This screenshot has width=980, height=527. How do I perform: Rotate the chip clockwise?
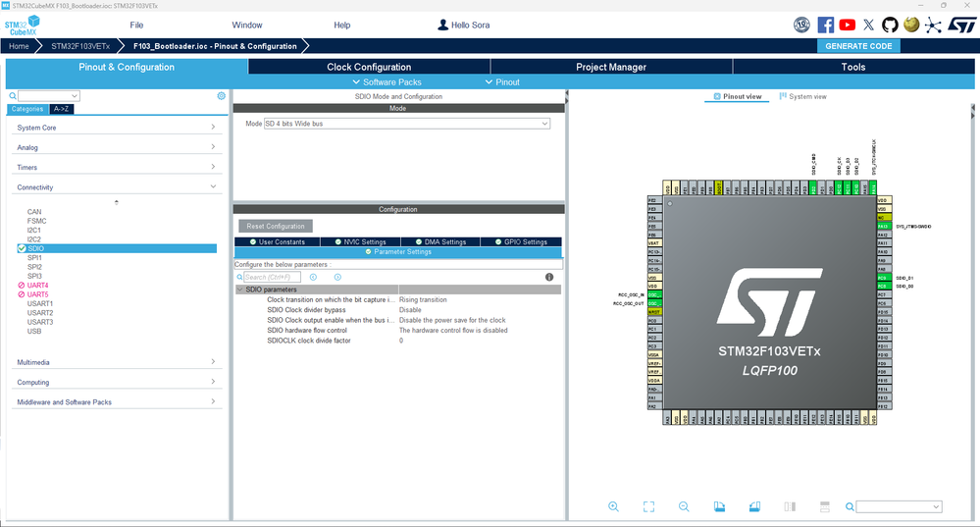click(719, 506)
